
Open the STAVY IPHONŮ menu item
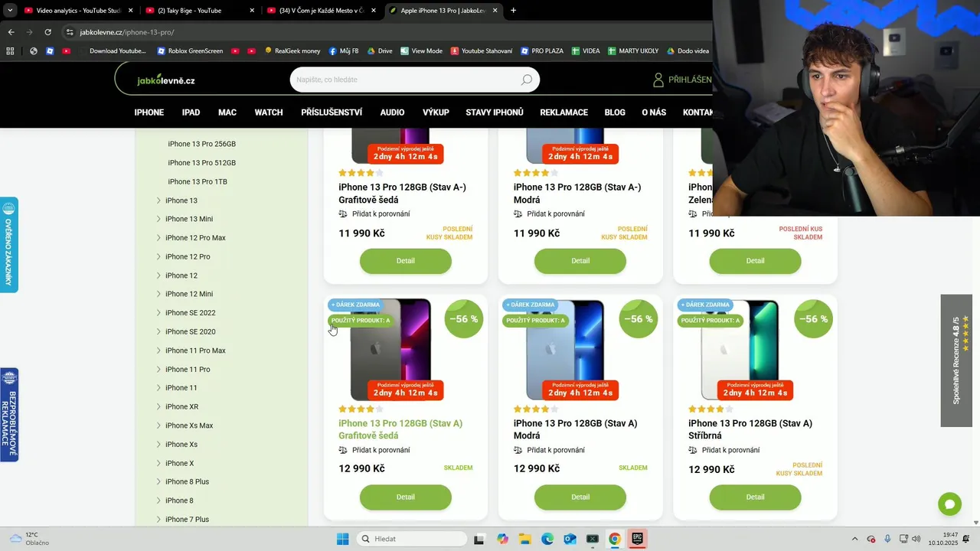tap(495, 112)
